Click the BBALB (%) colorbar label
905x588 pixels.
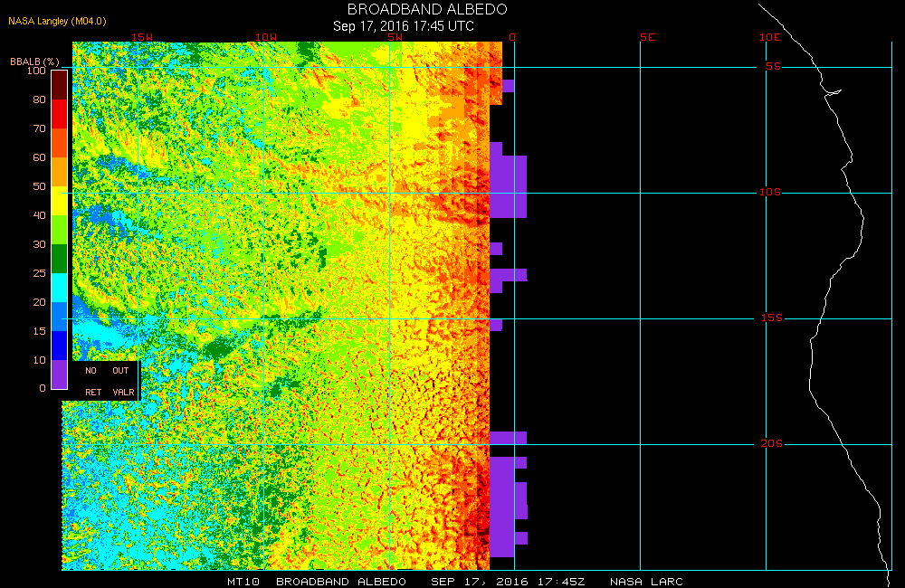click(34, 62)
